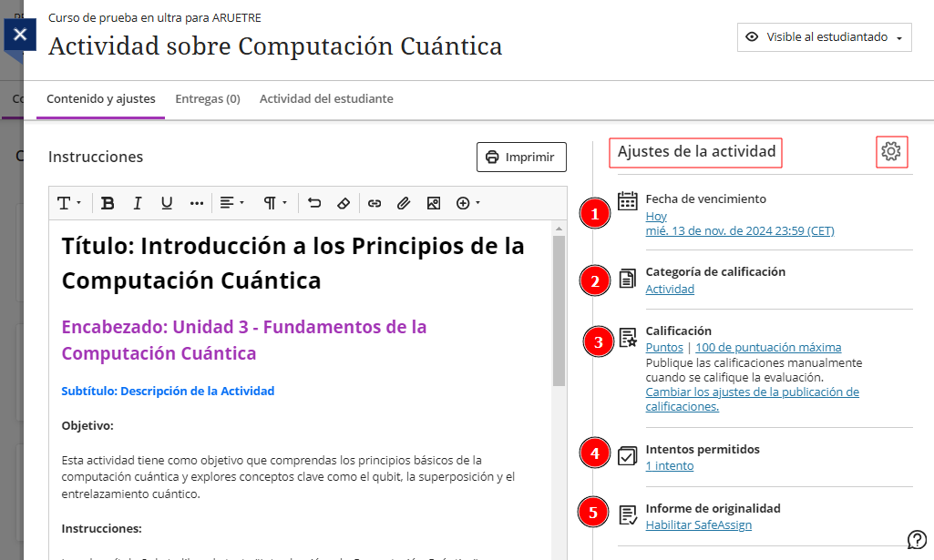
Task: Toggle bold formatting in the editor
Action: [108, 203]
